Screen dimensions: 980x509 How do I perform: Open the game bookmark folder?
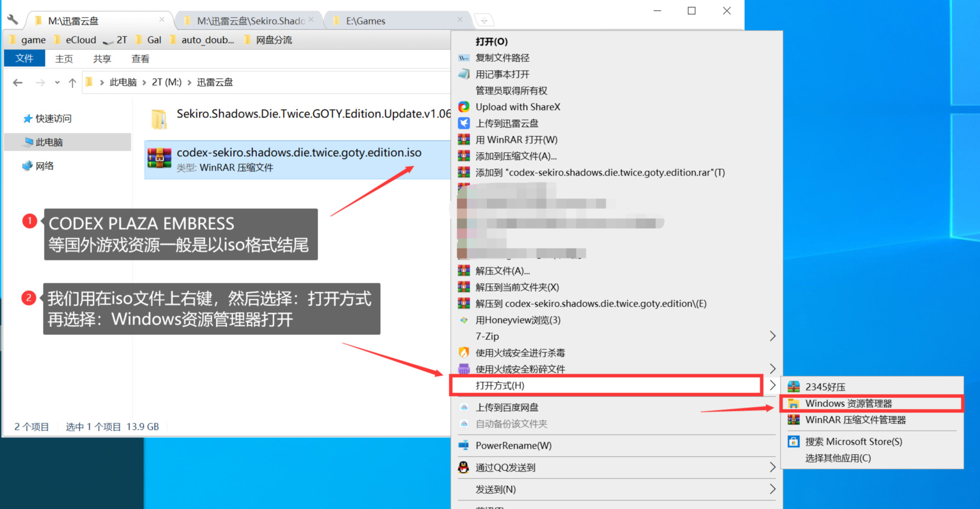(x=27, y=40)
